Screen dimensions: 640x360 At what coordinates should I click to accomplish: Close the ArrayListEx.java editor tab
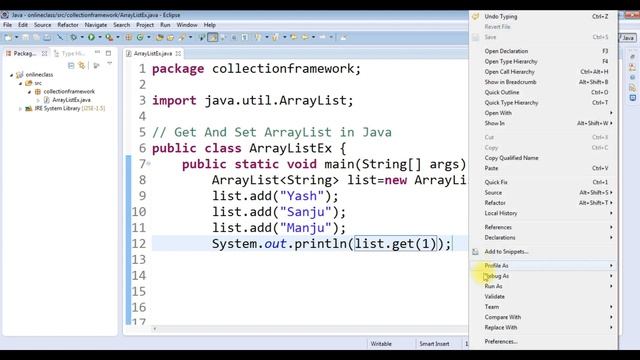tap(178, 53)
